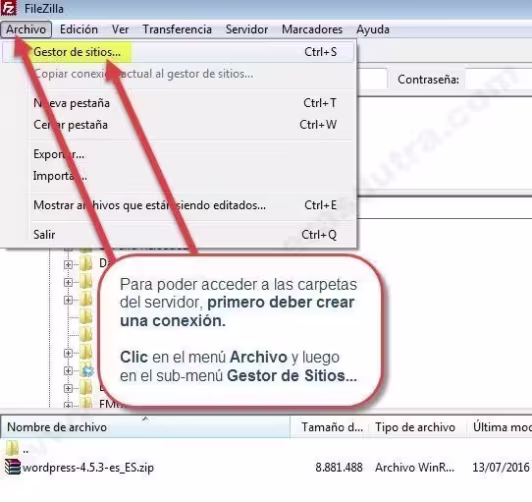Open the Archivo menu
The image size is (532, 502).
tap(26, 30)
